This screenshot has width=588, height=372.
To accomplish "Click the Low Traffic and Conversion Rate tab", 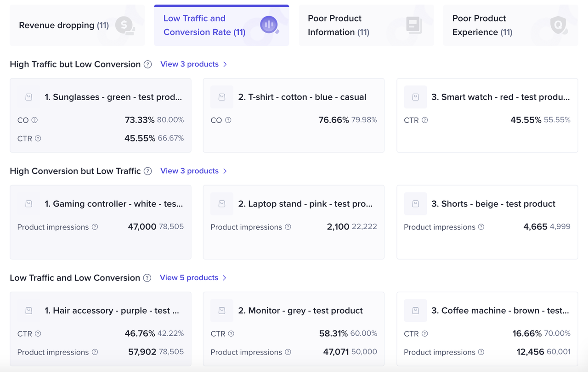I will tap(221, 25).
